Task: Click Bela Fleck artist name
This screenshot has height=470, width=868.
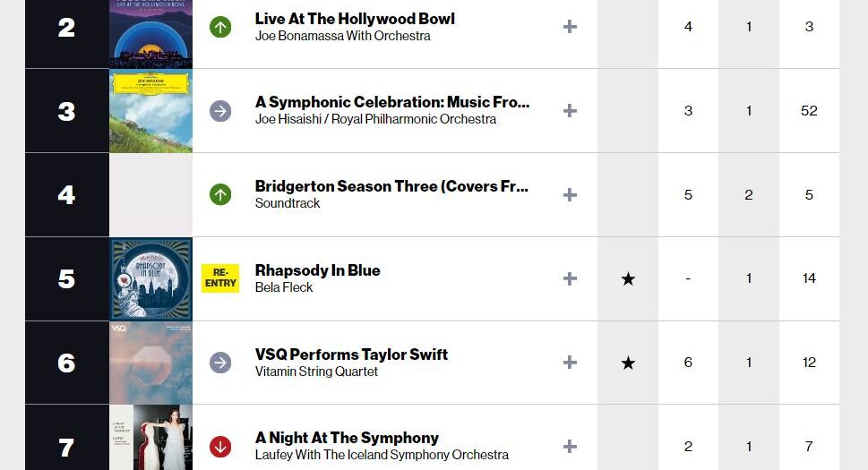Action: 284,287
